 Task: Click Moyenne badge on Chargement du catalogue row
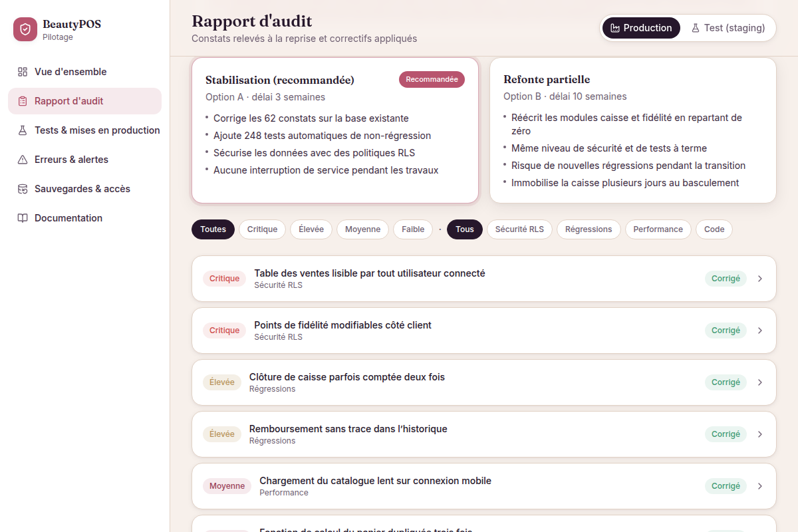[x=227, y=486]
